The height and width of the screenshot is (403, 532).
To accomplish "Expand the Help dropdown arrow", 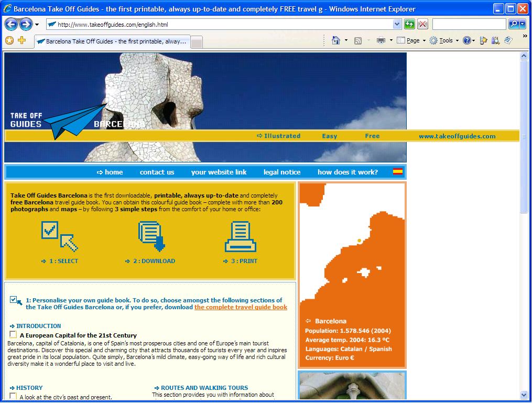I will point(474,41).
